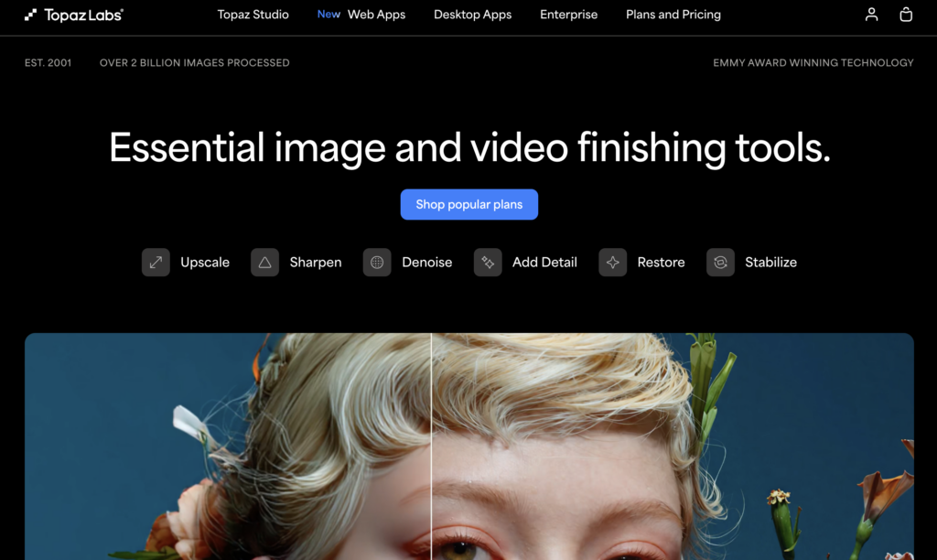
Task: Open the Desktop Apps menu
Action: 473,15
